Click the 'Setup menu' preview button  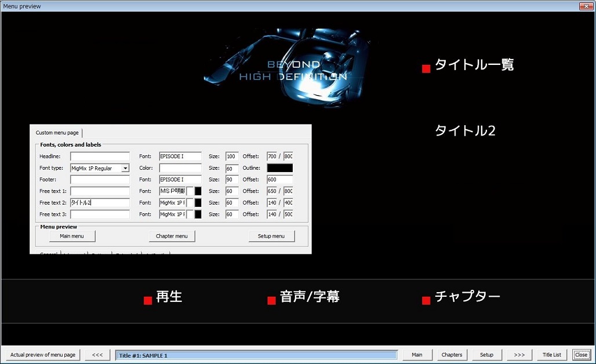coord(271,236)
